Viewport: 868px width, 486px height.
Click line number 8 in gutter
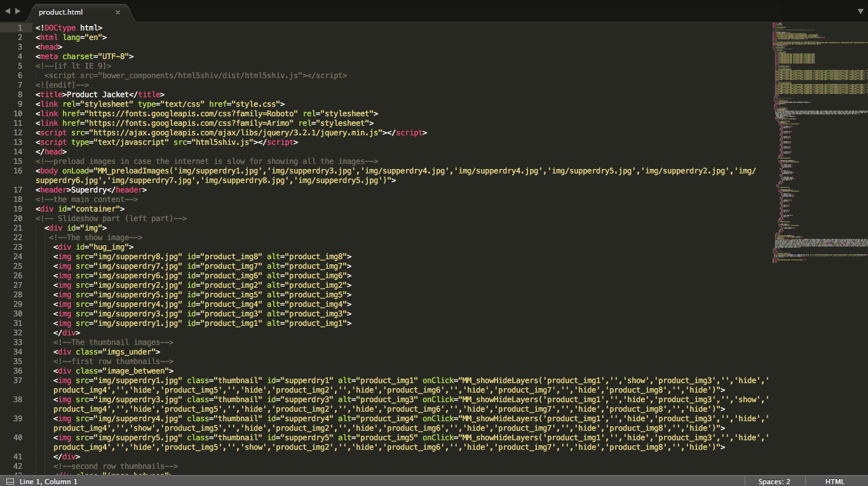[x=20, y=95]
